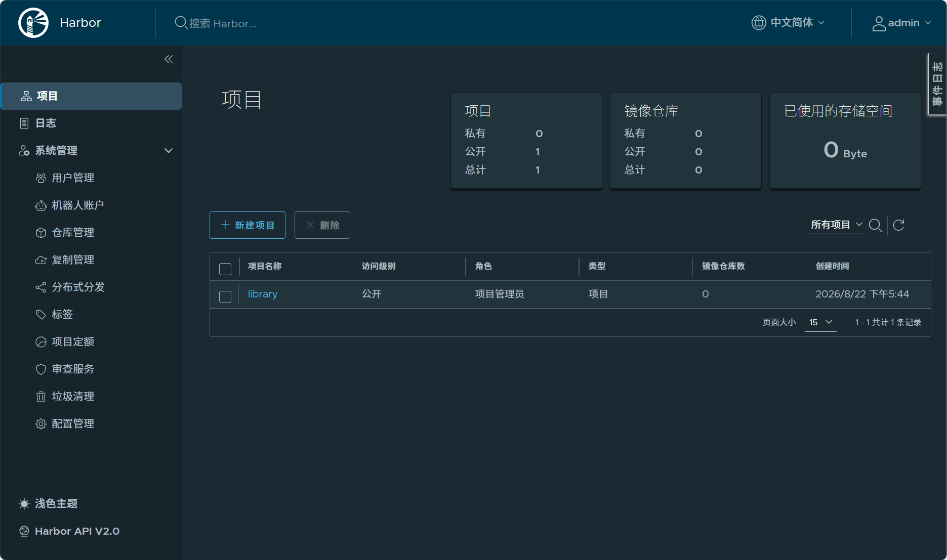
Task: Sort by 类型 column header
Action: click(x=597, y=266)
